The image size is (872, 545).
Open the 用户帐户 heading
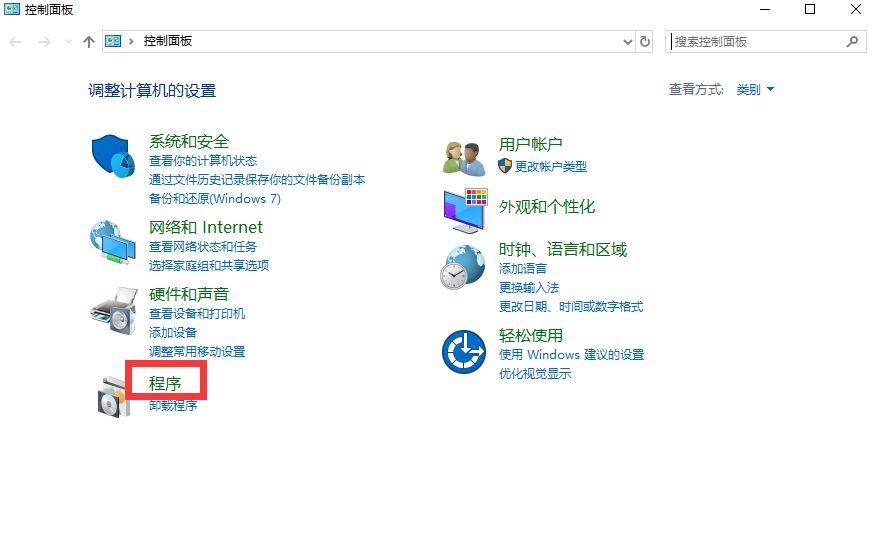(531, 145)
